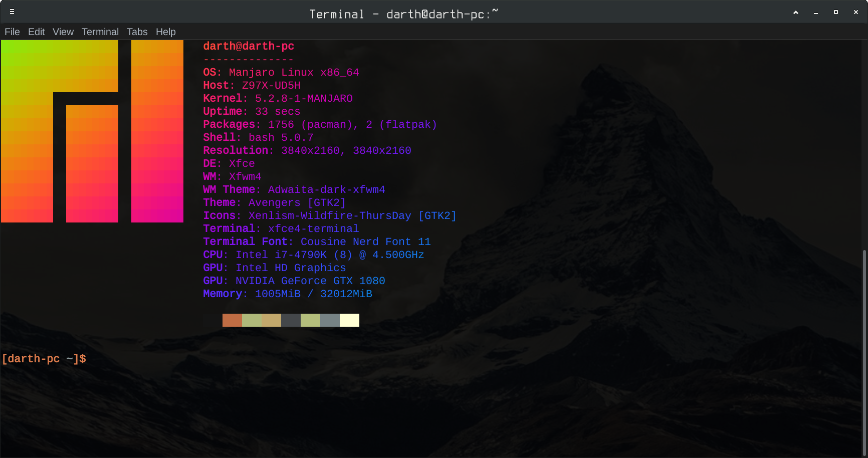Click the 'Host: Z97X-UD5H' line
Screen dimensions: 868x458
click(x=252, y=85)
